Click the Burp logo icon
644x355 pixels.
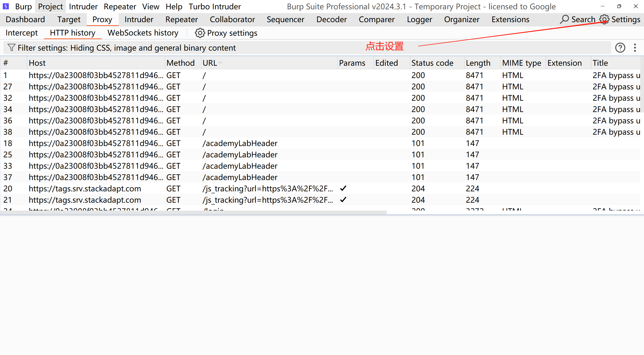pos(6,6)
